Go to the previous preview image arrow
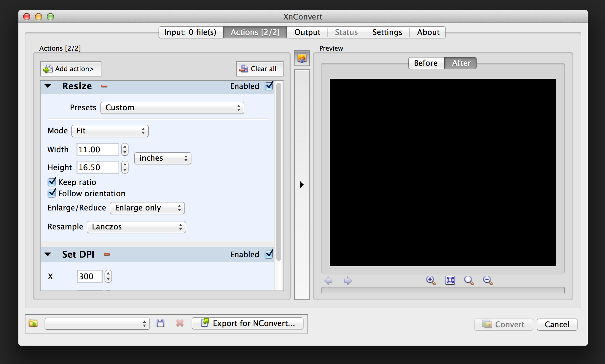Viewport: 605px width, 364px height. coord(329,280)
